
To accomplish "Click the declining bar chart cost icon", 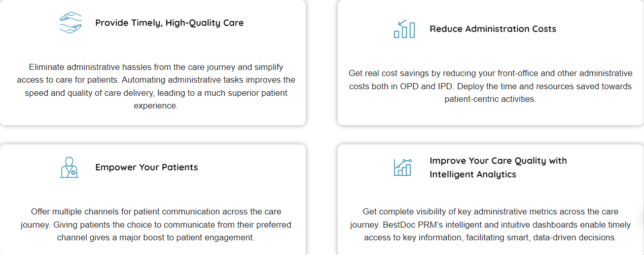I will pyautogui.click(x=404, y=29).
